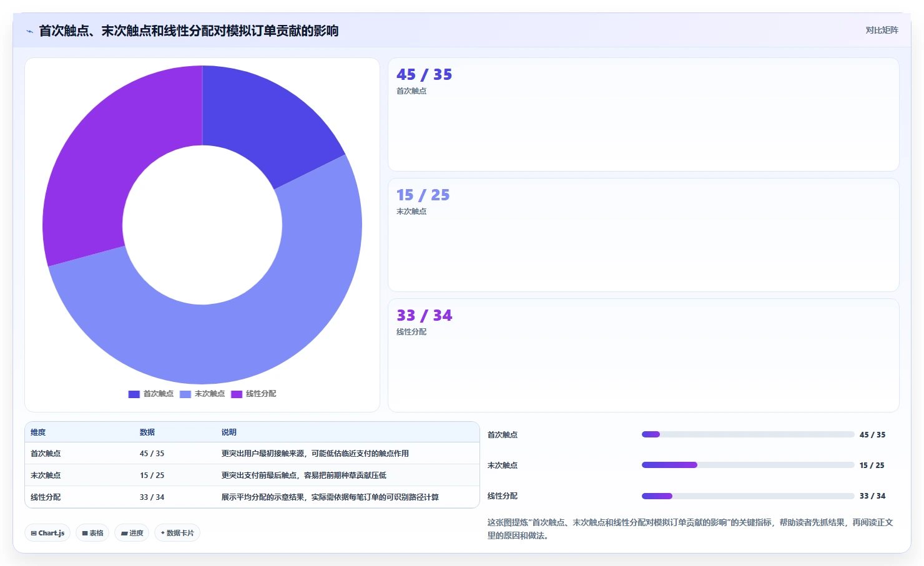Click the 维度 column header
This screenshot has width=924, height=566.
[38, 432]
